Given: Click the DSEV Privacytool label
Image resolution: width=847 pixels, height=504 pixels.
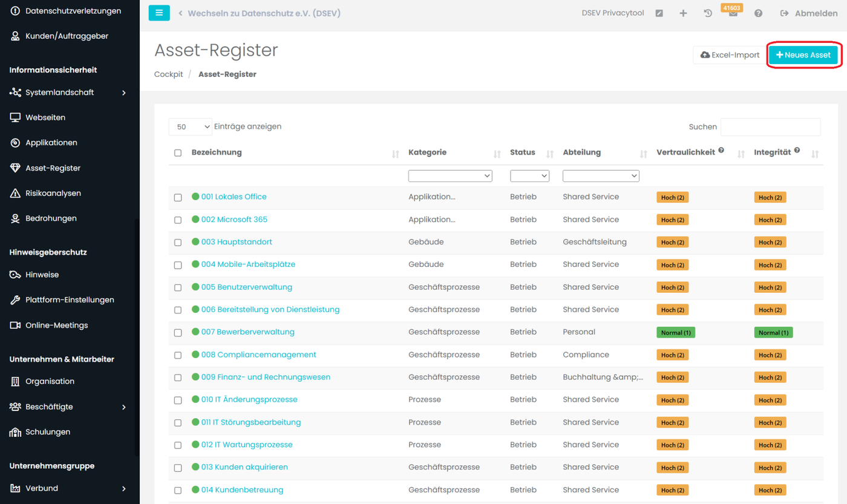Looking at the screenshot, I should click(x=613, y=13).
